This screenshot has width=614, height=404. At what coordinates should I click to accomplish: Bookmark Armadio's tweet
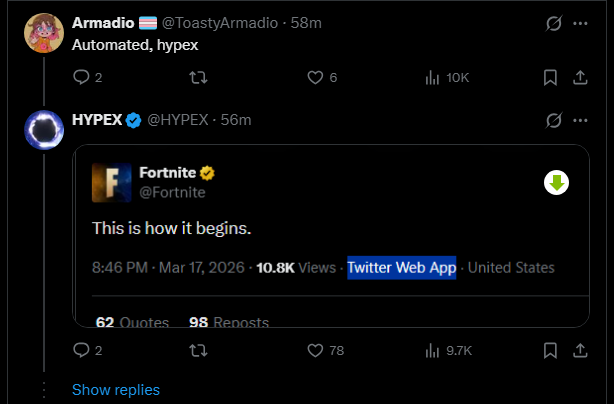coord(550,77)
